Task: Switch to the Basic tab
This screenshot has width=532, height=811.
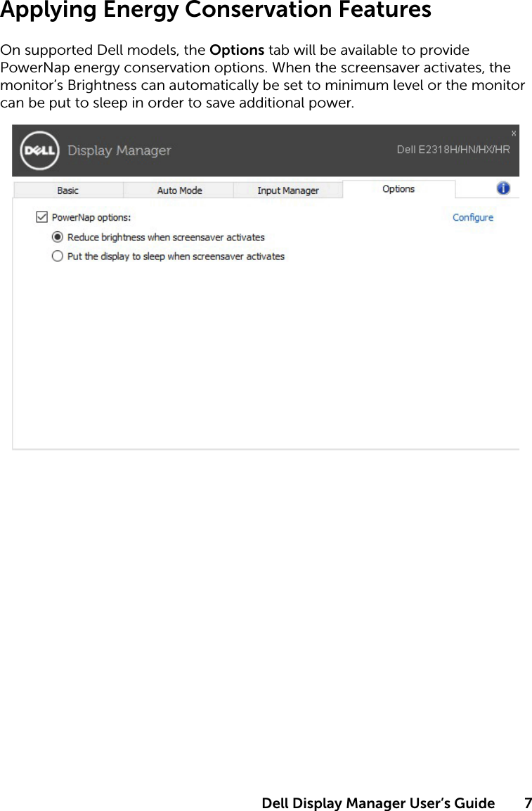Action: [x=68, y=190]
